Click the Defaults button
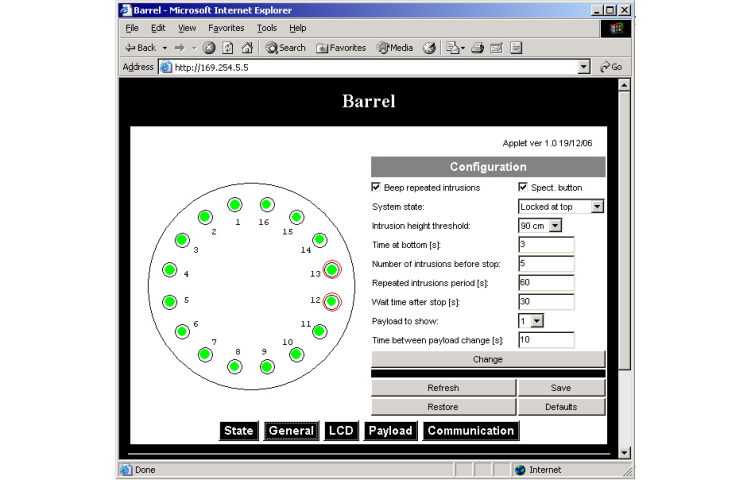 click(561, 407)
